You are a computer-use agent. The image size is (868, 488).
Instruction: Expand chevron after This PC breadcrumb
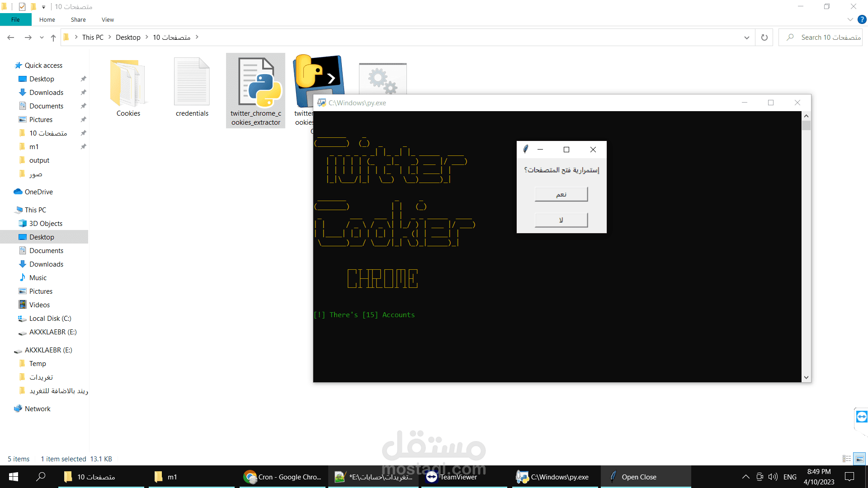coord(109,37)
